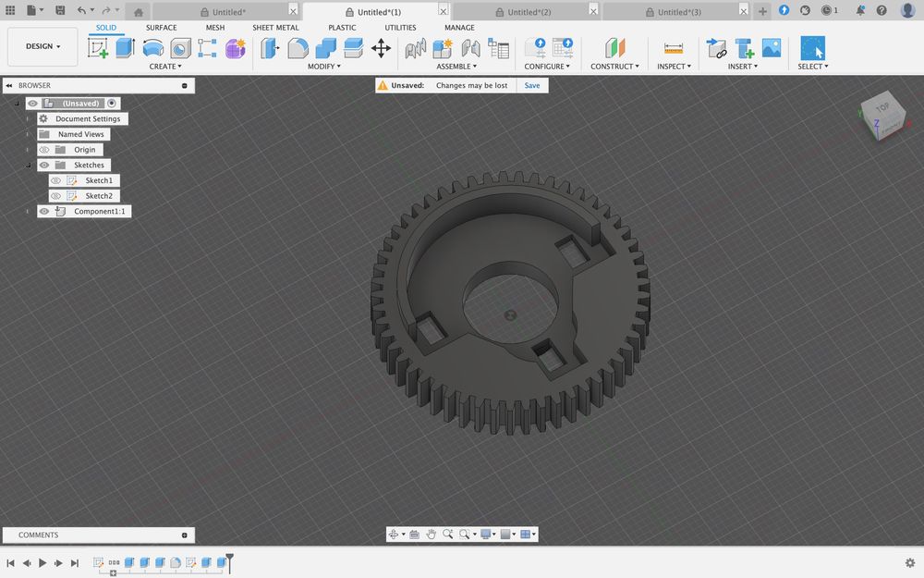
Task: Click the Insert Derive link icon
Action: click(x=717, y=48)
